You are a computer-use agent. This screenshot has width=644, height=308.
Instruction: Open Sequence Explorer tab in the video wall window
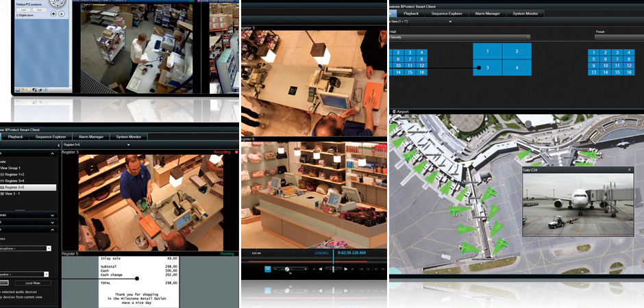(x=446, y=14)
